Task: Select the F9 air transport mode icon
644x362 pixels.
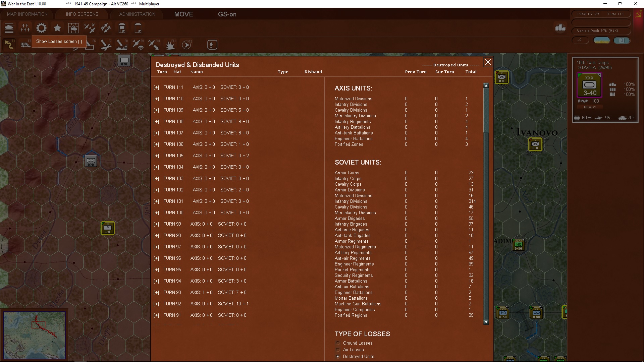Action: click(138, 45)
